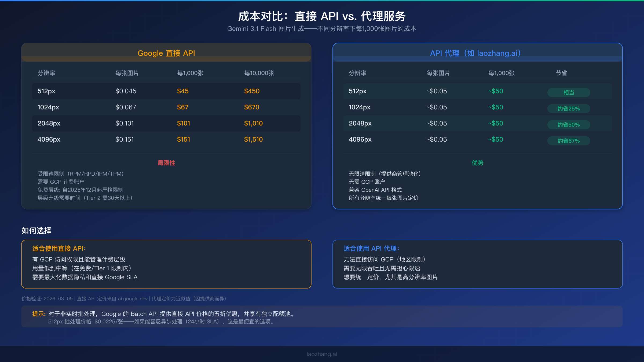
Task: Click the laozhang.ai footer link
Action: pos(322,354)
